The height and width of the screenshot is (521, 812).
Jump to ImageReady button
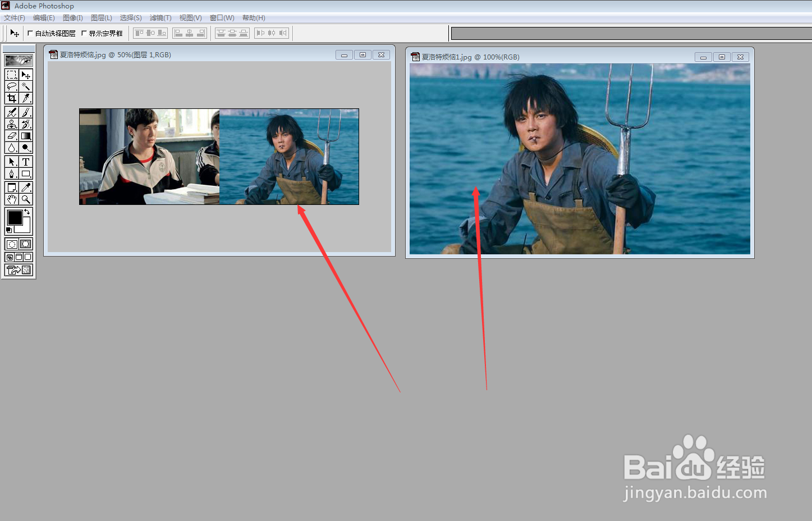(x=19, y=270)
